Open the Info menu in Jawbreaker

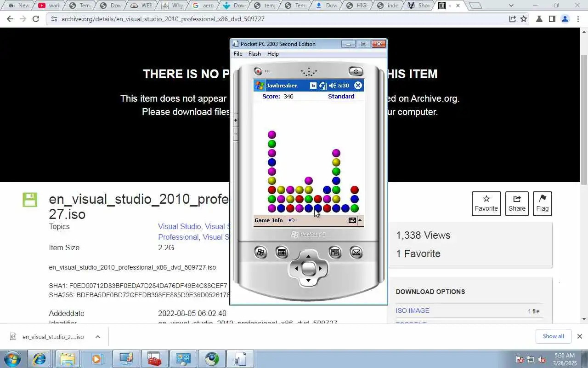[x=277, y=220]
